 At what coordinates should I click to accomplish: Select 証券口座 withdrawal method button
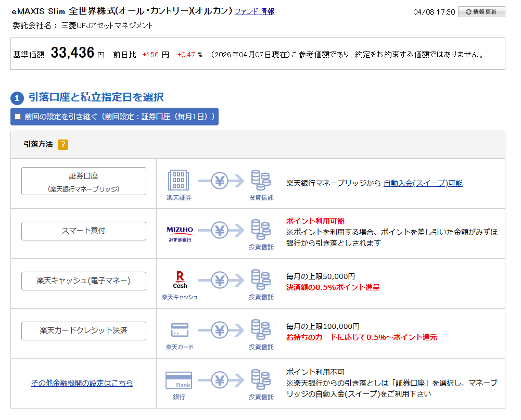(84, 181)
